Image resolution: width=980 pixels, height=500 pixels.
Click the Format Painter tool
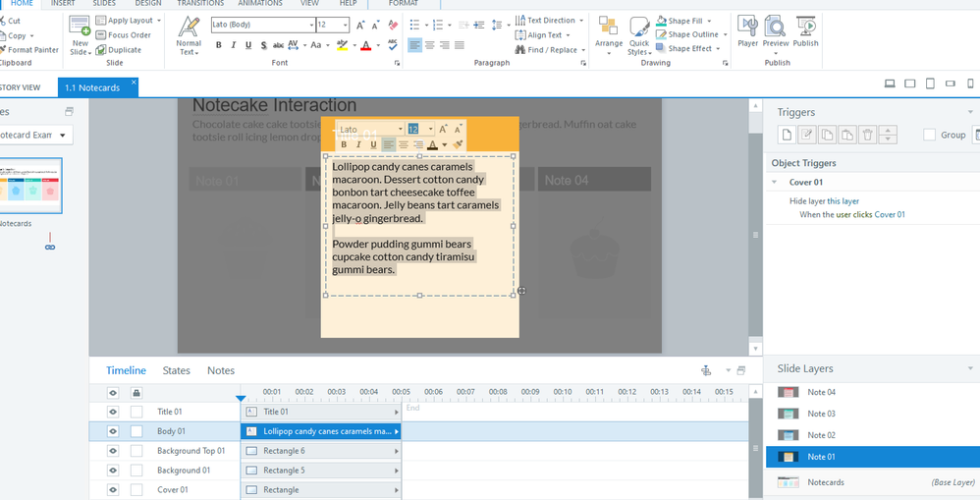(x=31, y=49)
